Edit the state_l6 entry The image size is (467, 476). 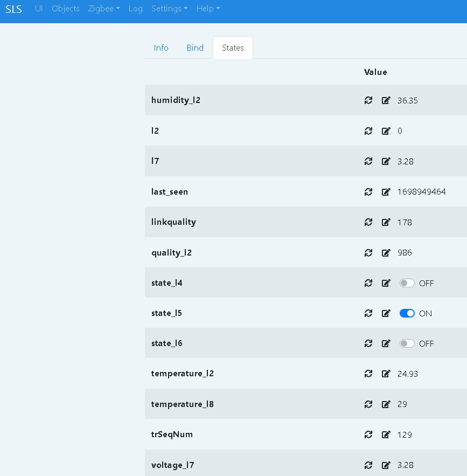pos(386,343)
